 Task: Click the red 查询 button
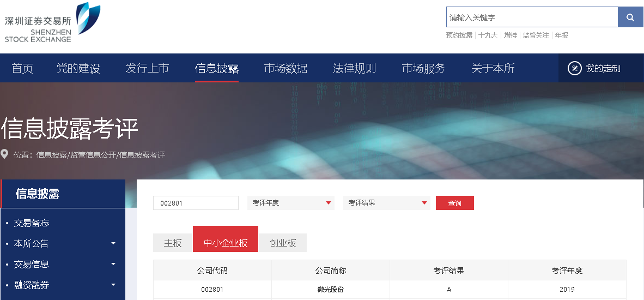pyautogui.click(x=454, y=203)
